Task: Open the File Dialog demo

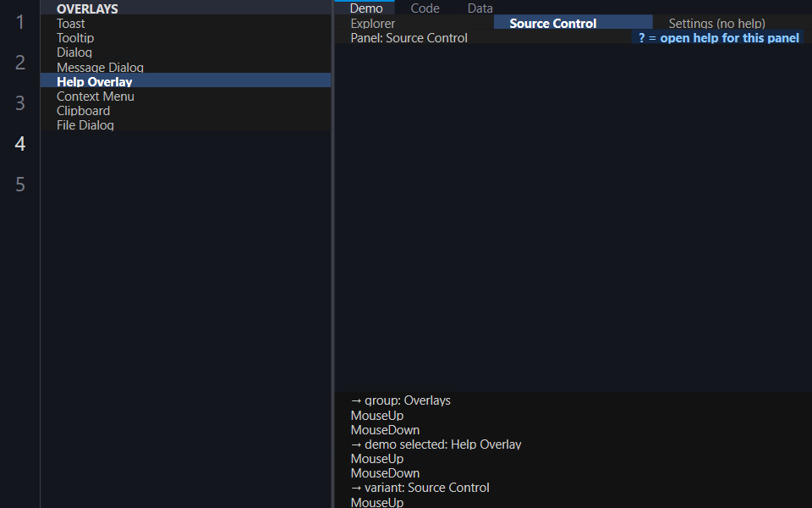Action: pyautogui.click(x=185, y=125)
